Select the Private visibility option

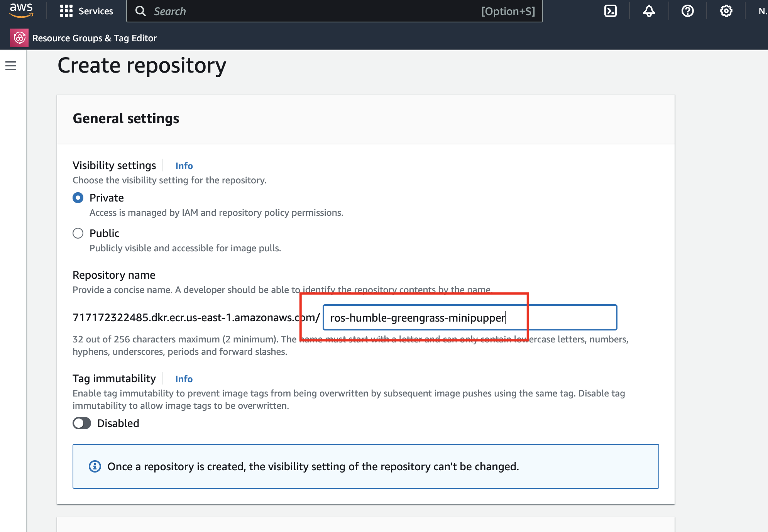pyautogui.click(x=78, y=198)
